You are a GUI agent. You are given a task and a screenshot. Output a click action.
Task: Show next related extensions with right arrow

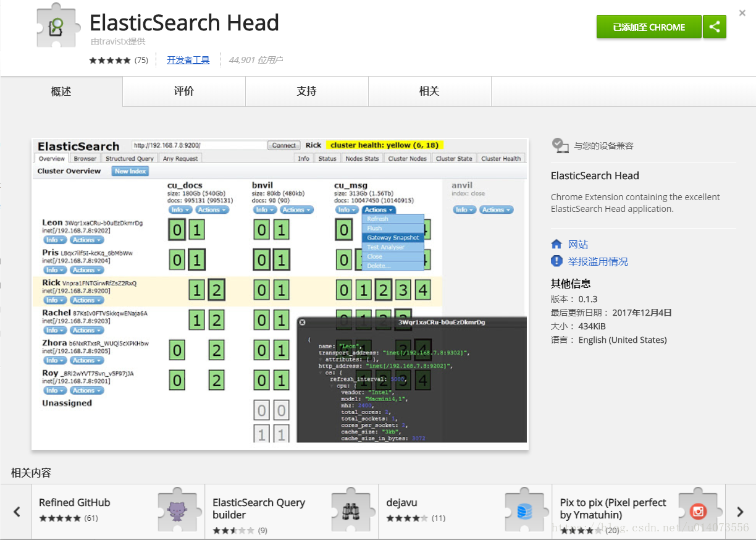pos(740,512)
